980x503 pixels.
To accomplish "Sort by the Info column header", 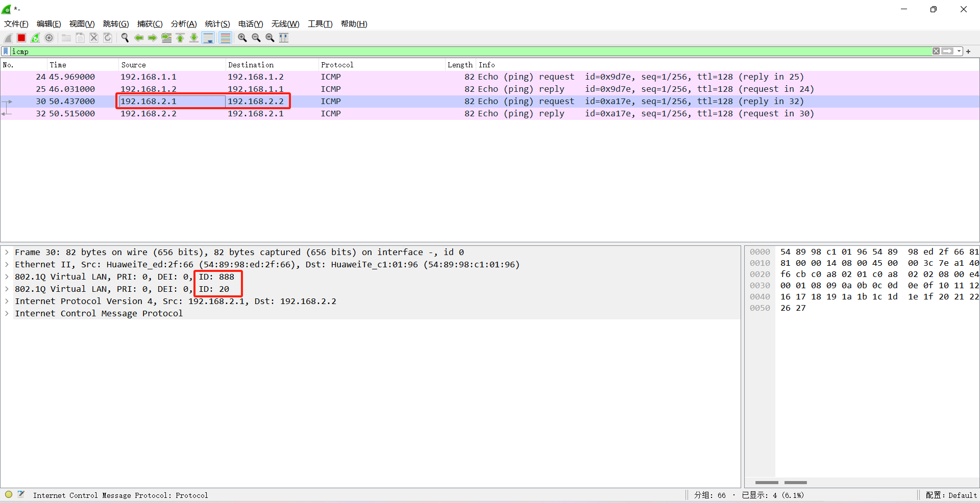I will coord(727,65).
